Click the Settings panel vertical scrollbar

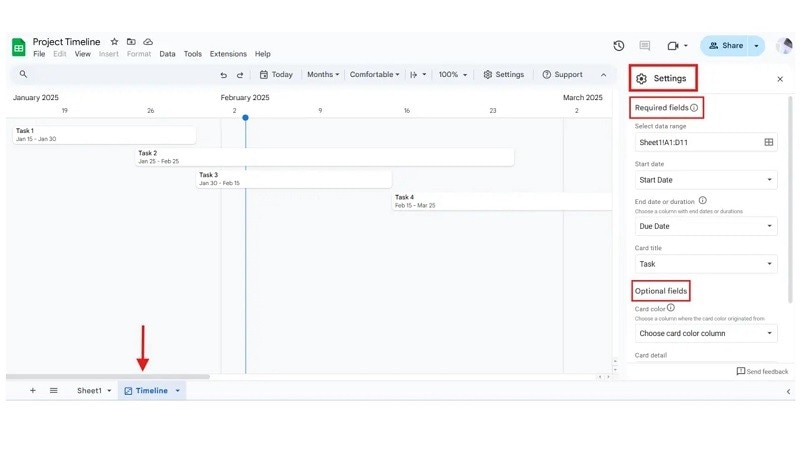[791, 199]
